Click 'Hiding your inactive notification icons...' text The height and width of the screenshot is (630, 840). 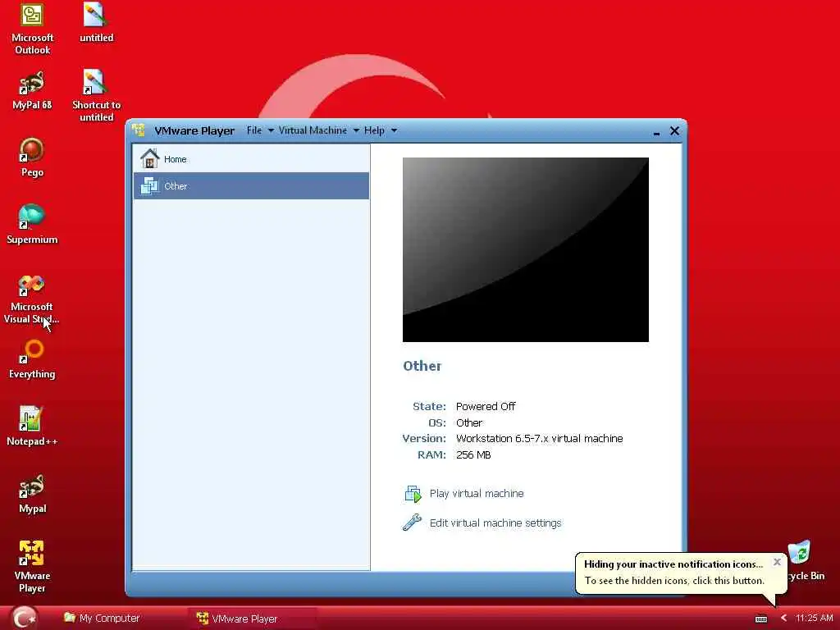(673, 564)
